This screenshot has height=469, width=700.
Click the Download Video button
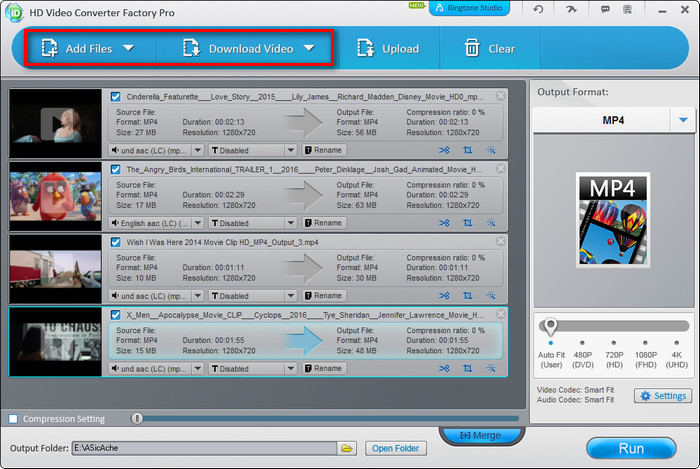(238, 48)
